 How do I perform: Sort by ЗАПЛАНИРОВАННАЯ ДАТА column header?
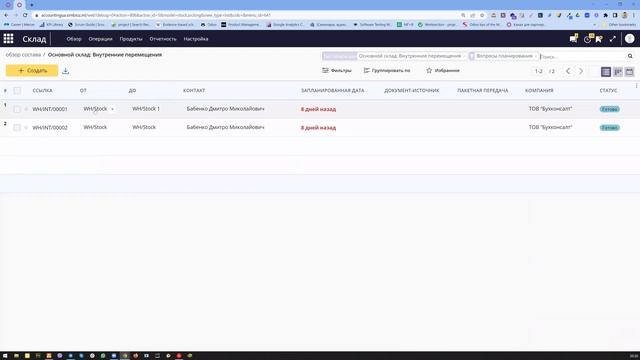(333, 91)
